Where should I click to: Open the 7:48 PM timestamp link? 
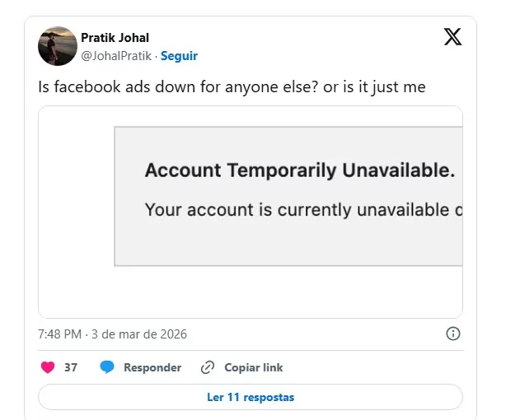[x=59, y=334]
